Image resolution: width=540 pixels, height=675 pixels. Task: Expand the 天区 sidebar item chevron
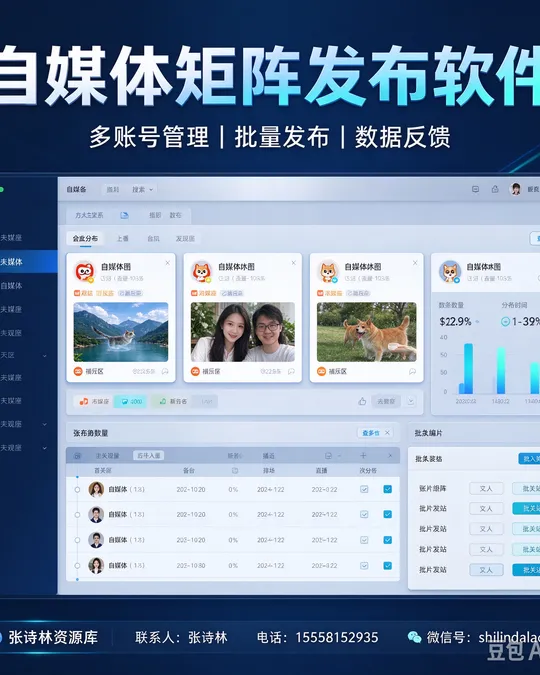(x=44, y=356)
